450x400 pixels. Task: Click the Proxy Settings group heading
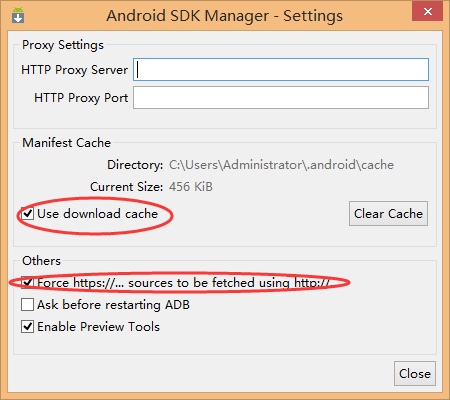point(63,45)
